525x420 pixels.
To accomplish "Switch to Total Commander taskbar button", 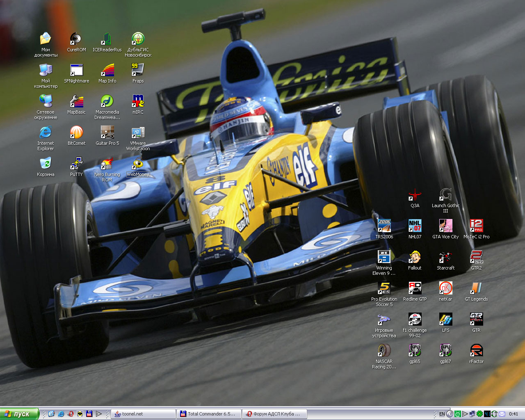I will point(209,414).
